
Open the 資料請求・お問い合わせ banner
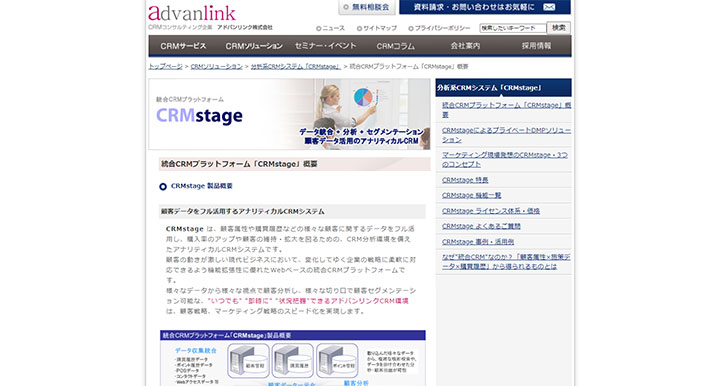coord(485,7)
